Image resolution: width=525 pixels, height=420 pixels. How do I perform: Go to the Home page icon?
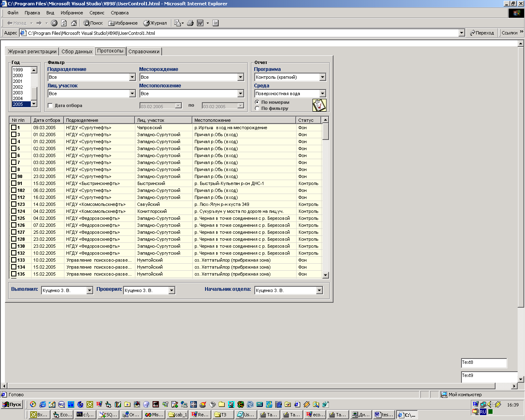point(74,23)
